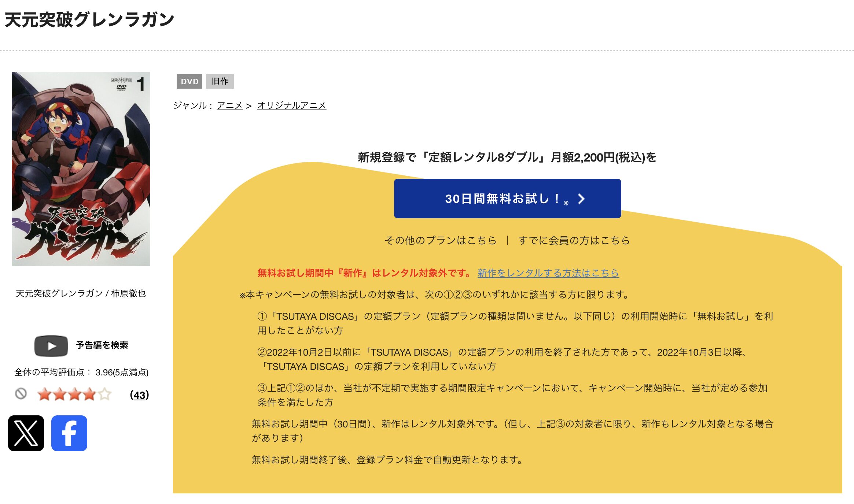Share on X (Twitter) icon
The width and height of the screenshot is (854, 504).
pos(26,433)
